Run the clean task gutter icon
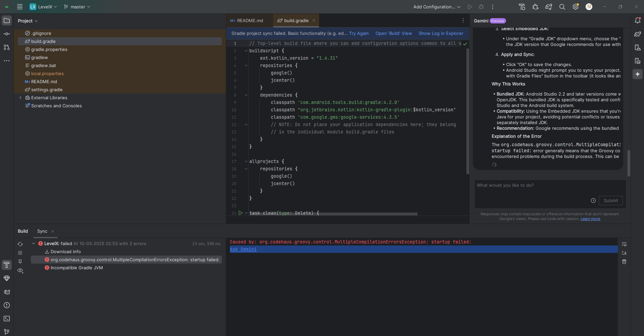This screenshot has width=644, height=336. pos(240,213)
